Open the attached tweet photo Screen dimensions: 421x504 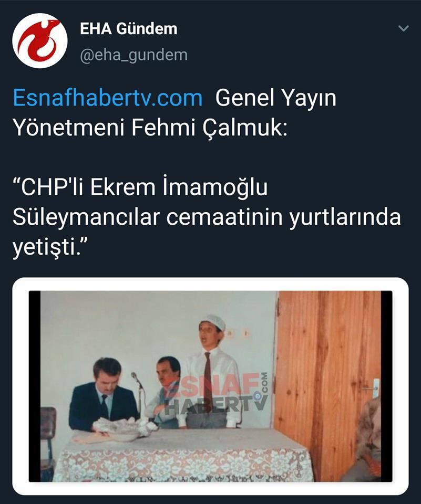click(x=210, y=386)
